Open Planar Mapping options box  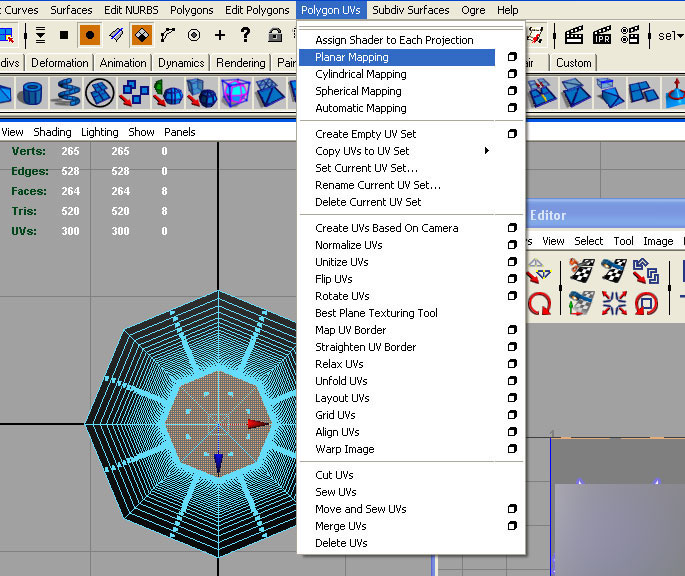(x=512, y=57)
